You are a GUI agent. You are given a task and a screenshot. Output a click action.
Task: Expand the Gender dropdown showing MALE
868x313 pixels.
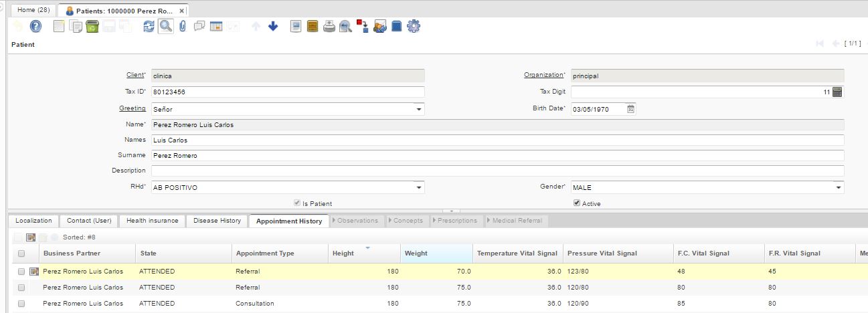coord(838,188)
